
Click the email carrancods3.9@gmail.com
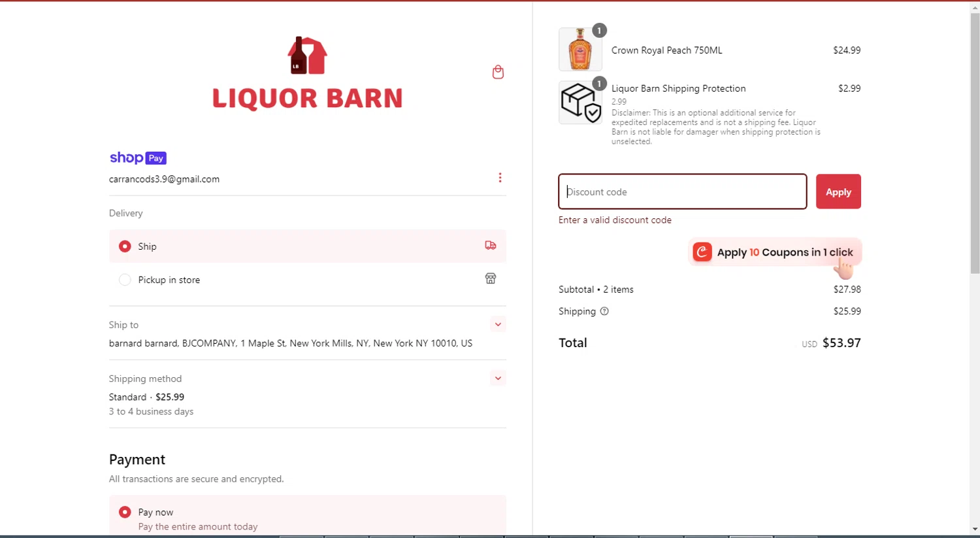[164, 179]
